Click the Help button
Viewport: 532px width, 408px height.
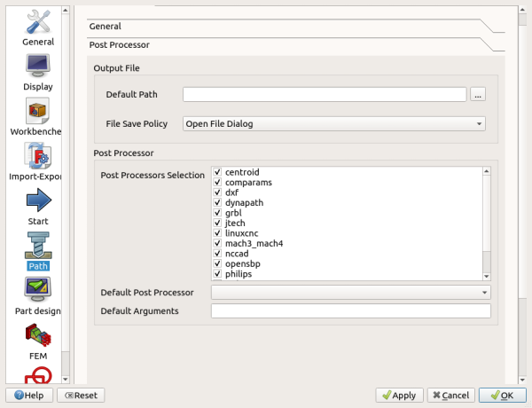click(29, 396)
